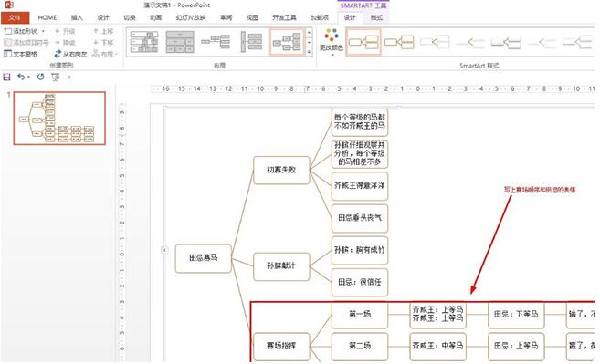Select the third SmartArt style thumbnail
This screenshot has height=364, width=600.
(x=435, y=42)
